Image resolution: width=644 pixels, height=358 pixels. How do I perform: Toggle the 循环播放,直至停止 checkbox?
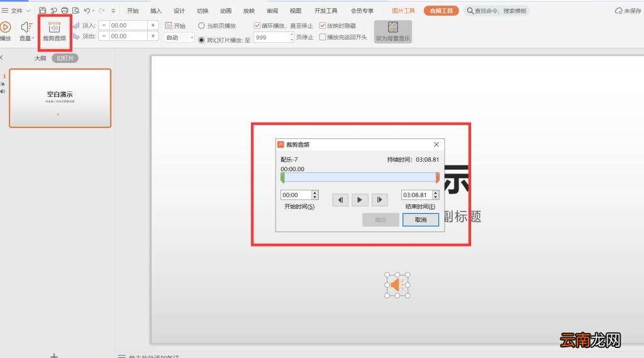[257, 26]
